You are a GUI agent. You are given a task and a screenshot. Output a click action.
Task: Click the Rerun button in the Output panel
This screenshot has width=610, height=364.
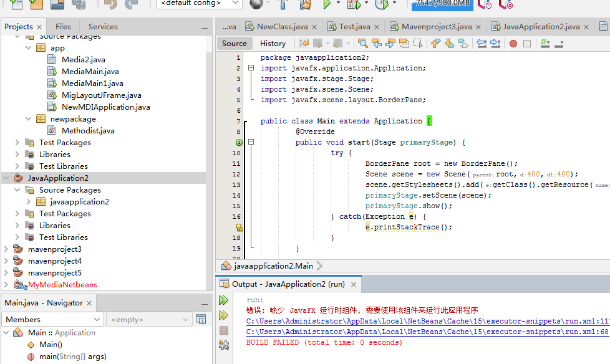click(x=224, y=300)
